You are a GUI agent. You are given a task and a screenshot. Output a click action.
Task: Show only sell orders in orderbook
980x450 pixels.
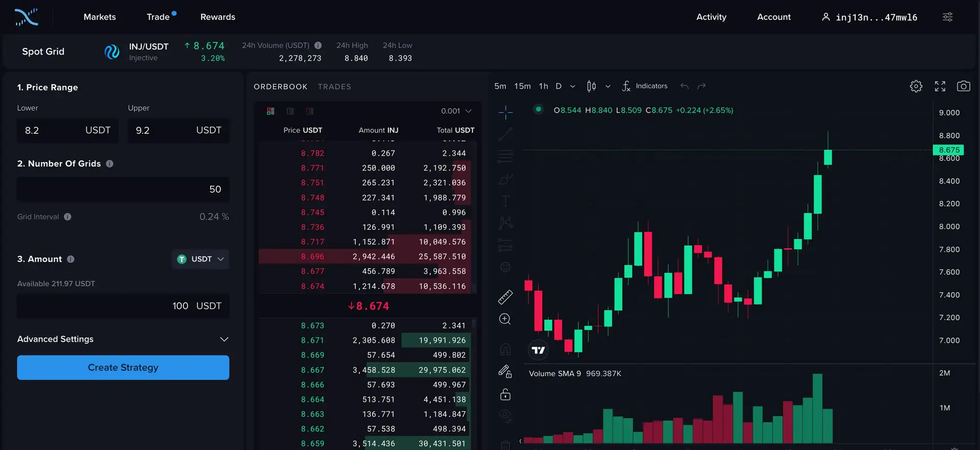(x=310, y=111)
